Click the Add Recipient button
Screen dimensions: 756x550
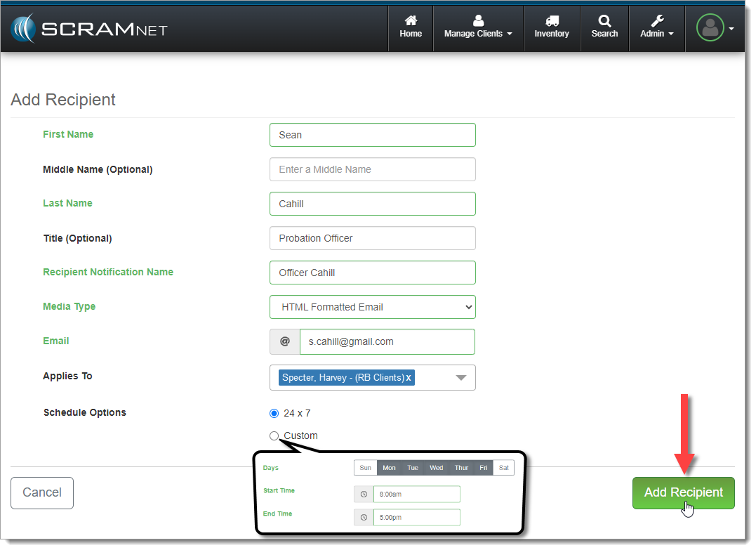pos(683,492)
